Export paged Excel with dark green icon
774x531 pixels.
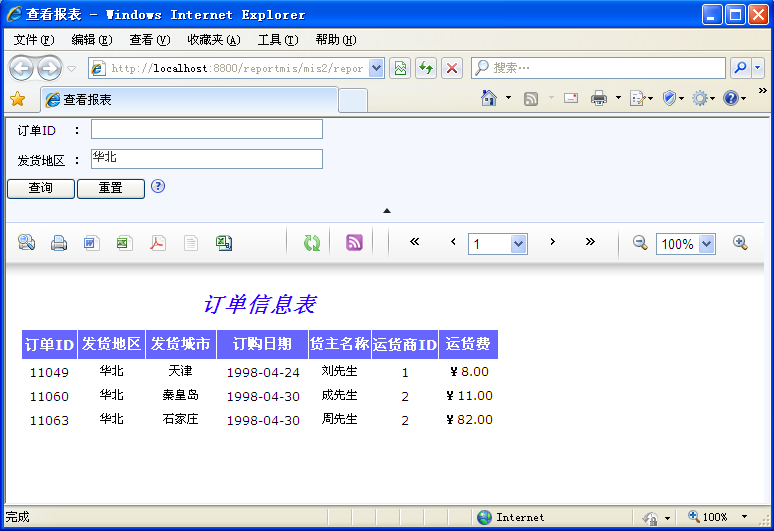tap(224, 243)
